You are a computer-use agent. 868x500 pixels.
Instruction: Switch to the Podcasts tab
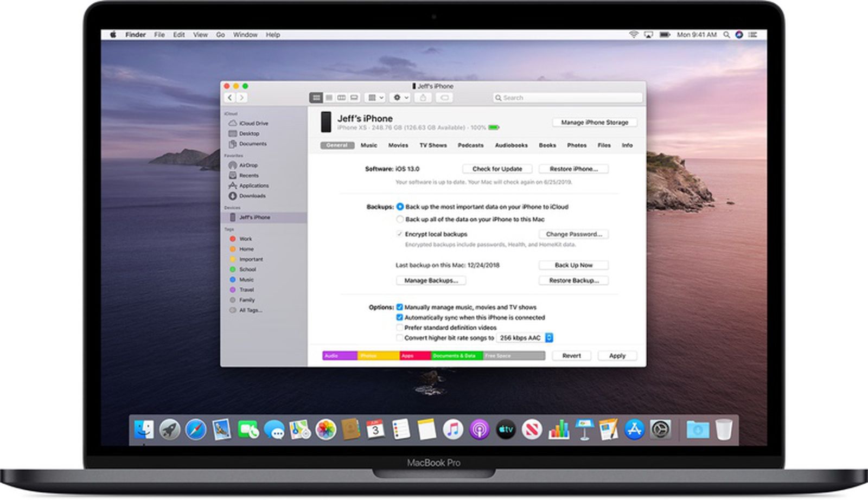(x=470, y=145)
